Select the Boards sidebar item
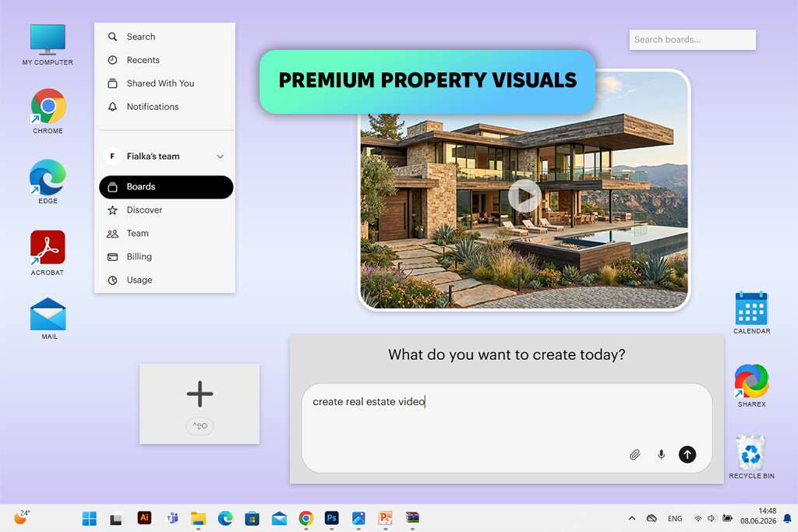798x532 pixels. [x=166, y=187]
